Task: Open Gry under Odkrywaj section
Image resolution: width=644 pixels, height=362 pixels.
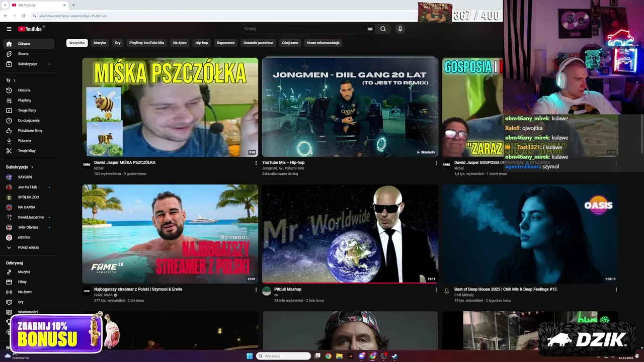Action: tap(28, 302)
